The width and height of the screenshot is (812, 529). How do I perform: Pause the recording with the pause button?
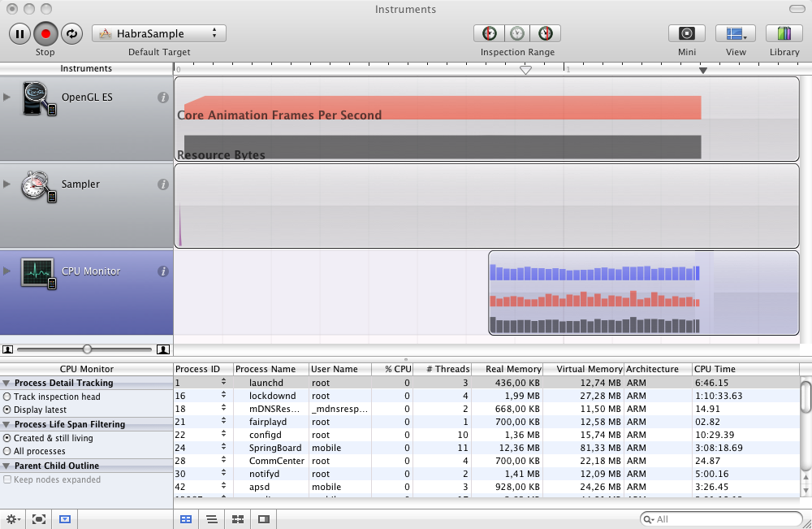coord(19,34)
